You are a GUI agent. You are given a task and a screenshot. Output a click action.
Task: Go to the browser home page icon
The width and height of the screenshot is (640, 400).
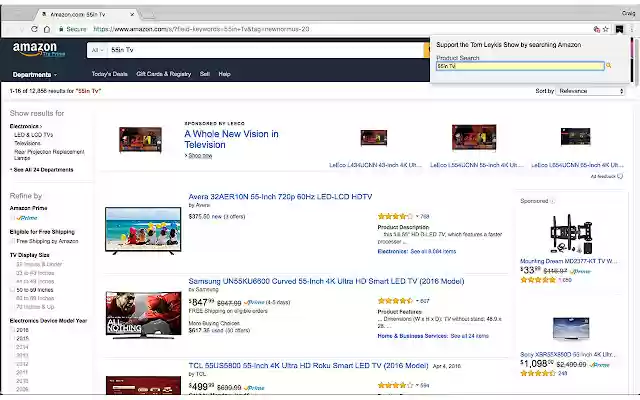point(47,29)
